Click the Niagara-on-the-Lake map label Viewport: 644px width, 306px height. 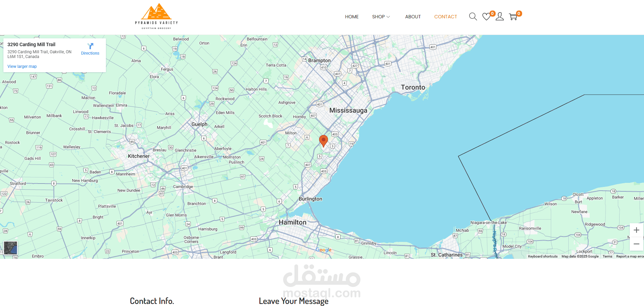click(489, 223)
